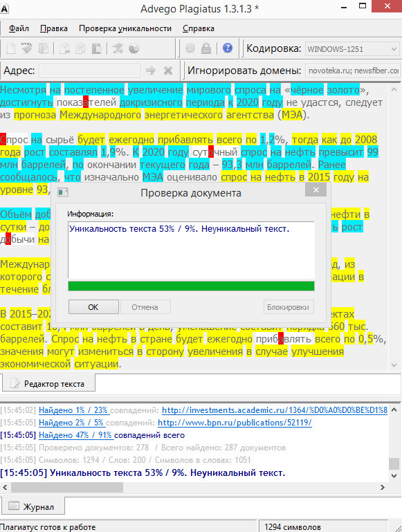Click status bar 1294 символов
This screenshot has width=402, height=532.
(x=293, y=527)
